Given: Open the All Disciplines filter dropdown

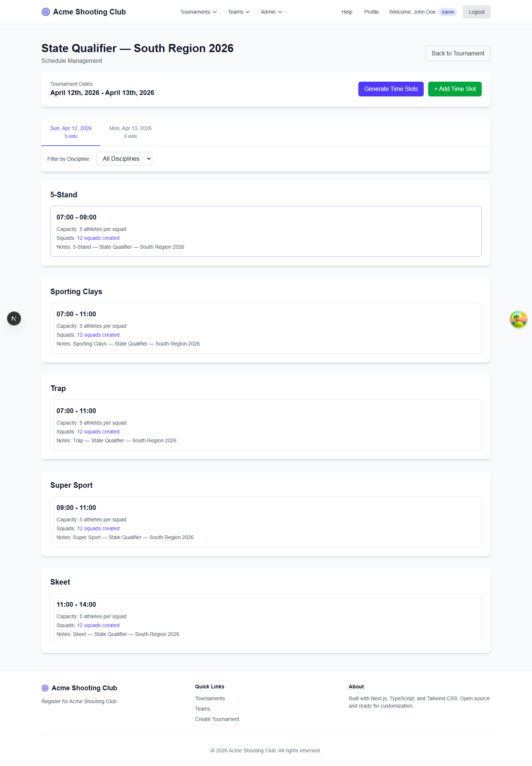Looking at the screenshot, I should coord(124,159).
